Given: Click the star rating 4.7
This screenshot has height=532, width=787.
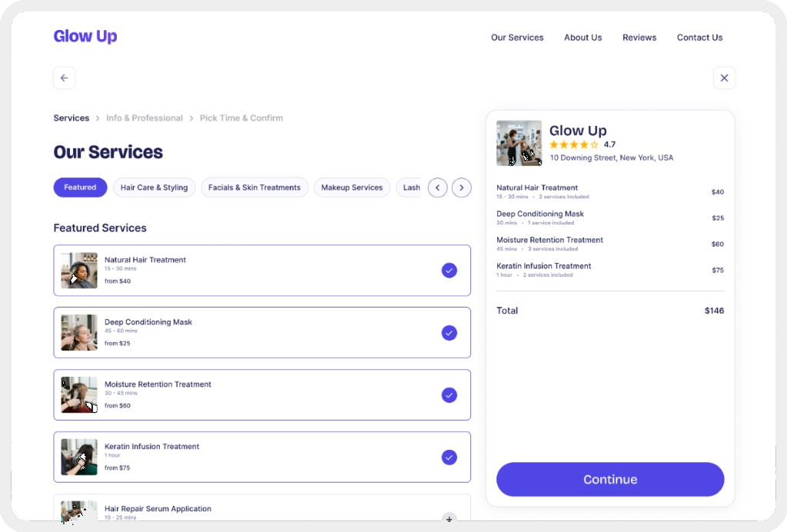Looking at the screenshot, I should (583, 145).
